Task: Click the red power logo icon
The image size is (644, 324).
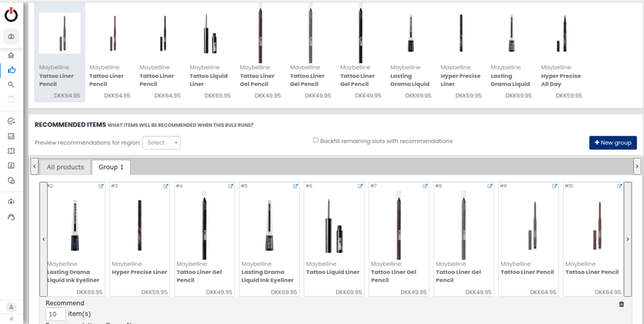Action: 11,14
